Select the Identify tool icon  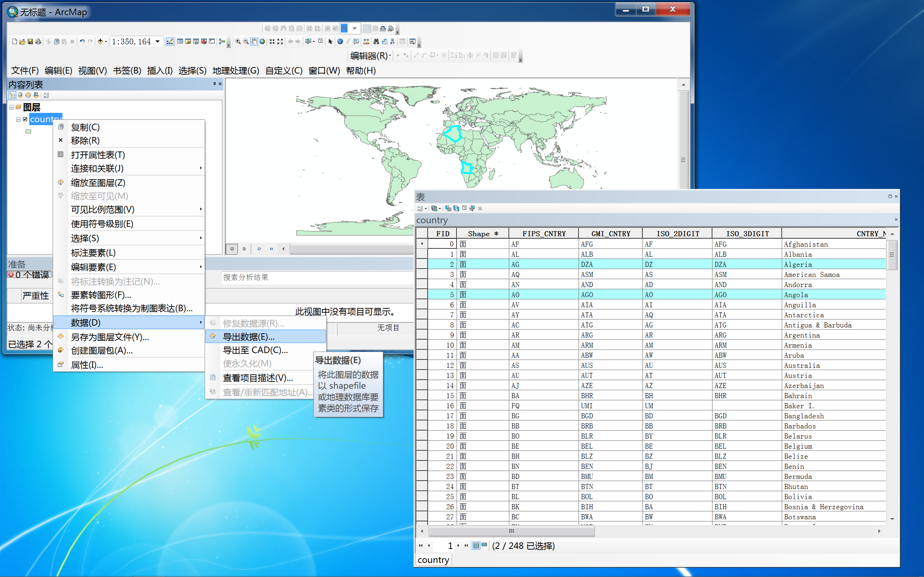pyautogui.click(x=340, y=42)
